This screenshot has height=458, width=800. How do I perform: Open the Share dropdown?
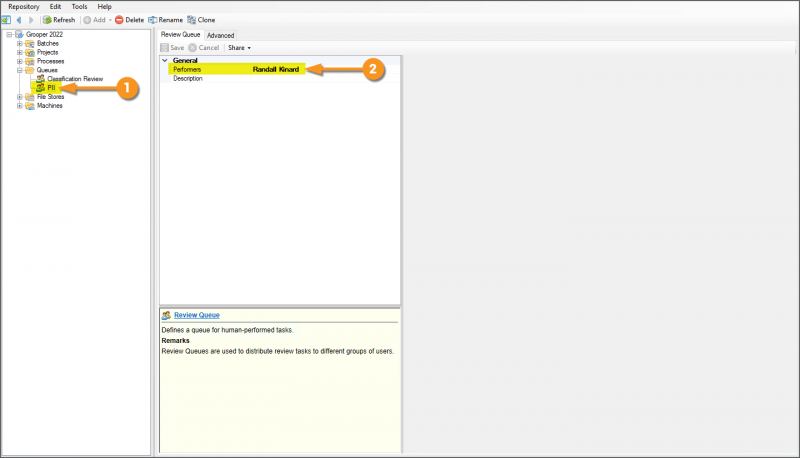[239, 47]
